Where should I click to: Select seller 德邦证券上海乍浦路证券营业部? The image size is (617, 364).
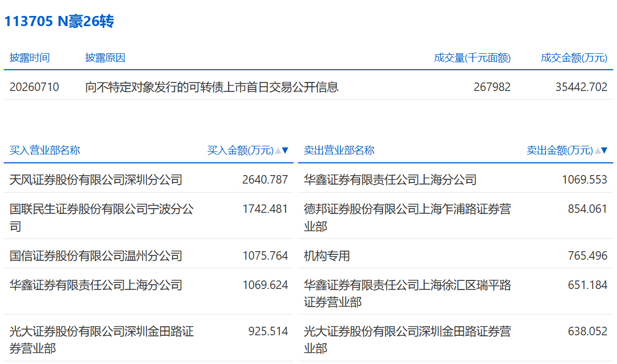(x=407, y=217)
